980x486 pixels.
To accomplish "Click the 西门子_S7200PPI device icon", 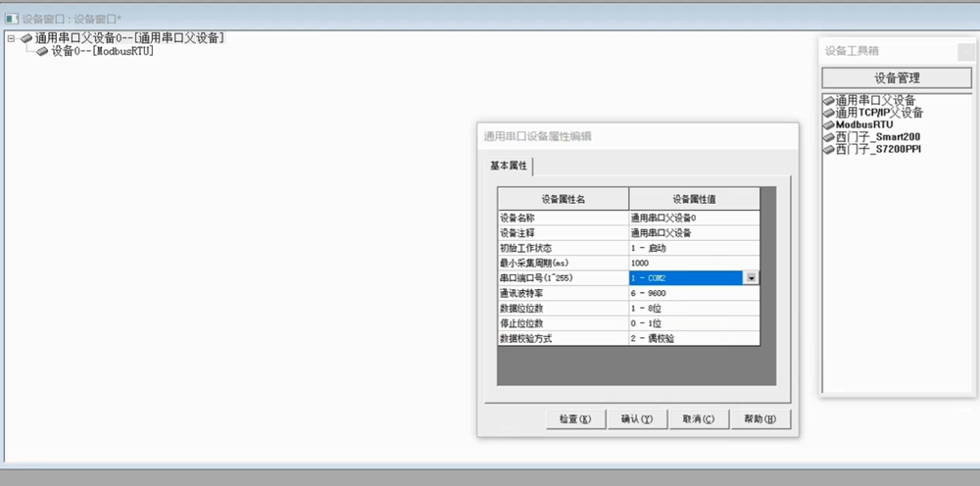I will [829, 150].
